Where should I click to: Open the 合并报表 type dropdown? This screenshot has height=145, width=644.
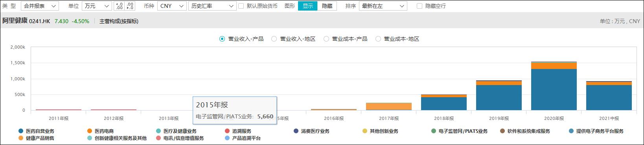tap(40, 6)
